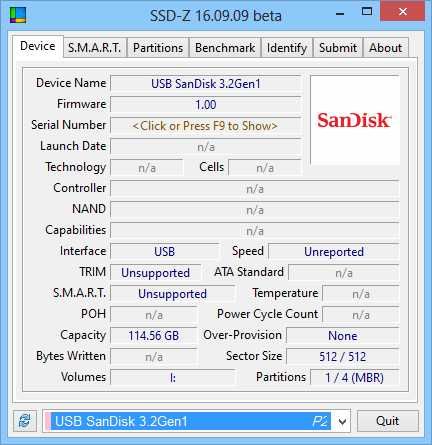Reveal serial number via Click or Press F9 field

(205, 126)
